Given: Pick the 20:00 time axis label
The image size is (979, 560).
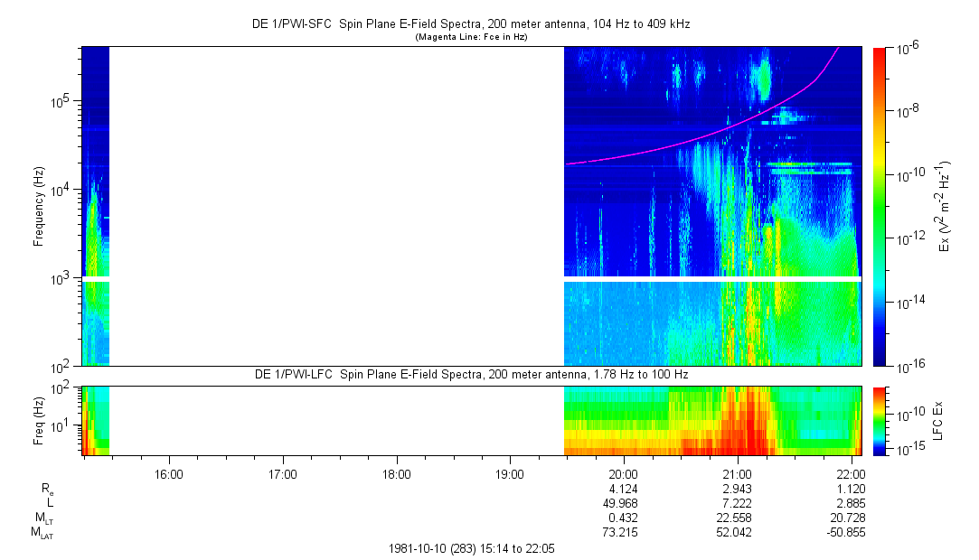Looking at the screenshot, I should point(624,474).
